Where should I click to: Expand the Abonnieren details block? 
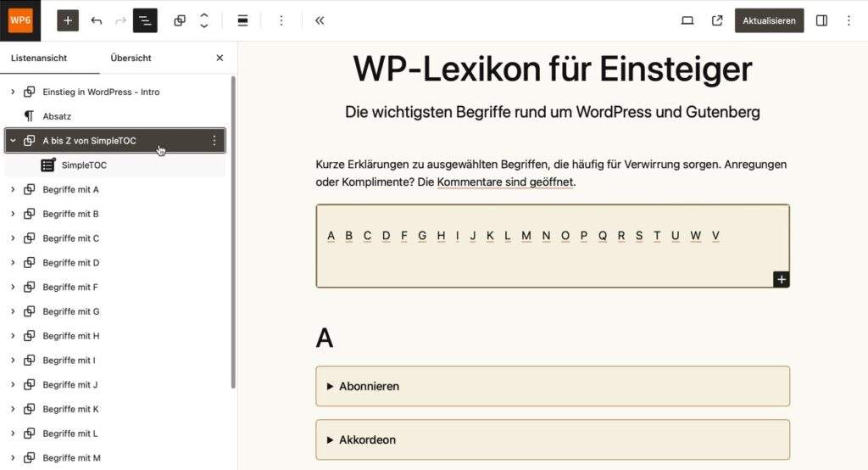(553, 386)
